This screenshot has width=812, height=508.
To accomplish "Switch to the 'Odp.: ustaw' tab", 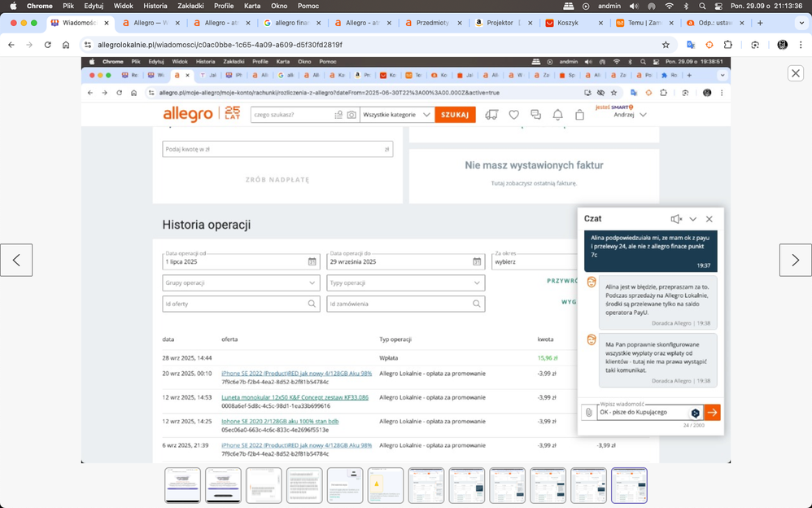I will [x=716, y=23].
